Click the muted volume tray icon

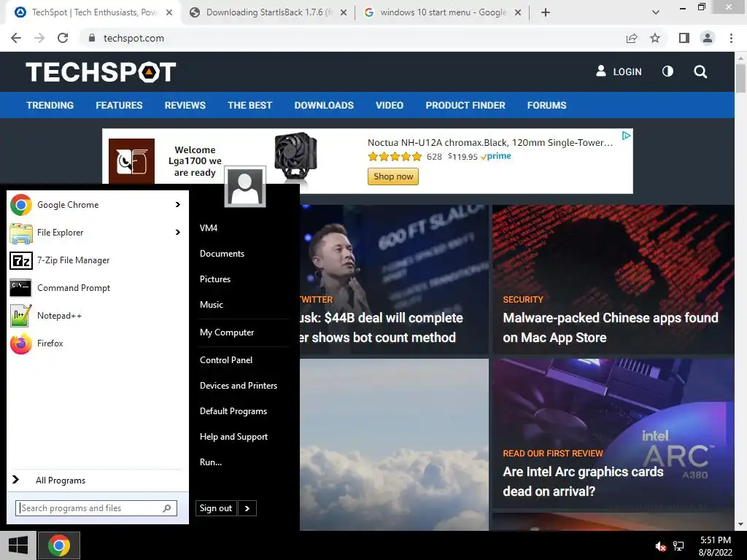point(660,546)
